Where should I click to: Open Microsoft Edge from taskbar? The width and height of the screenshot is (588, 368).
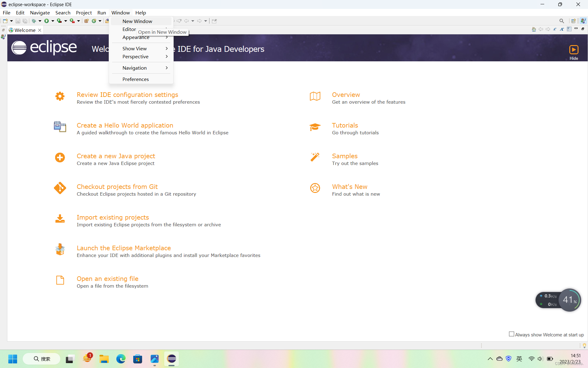[121, 359]
